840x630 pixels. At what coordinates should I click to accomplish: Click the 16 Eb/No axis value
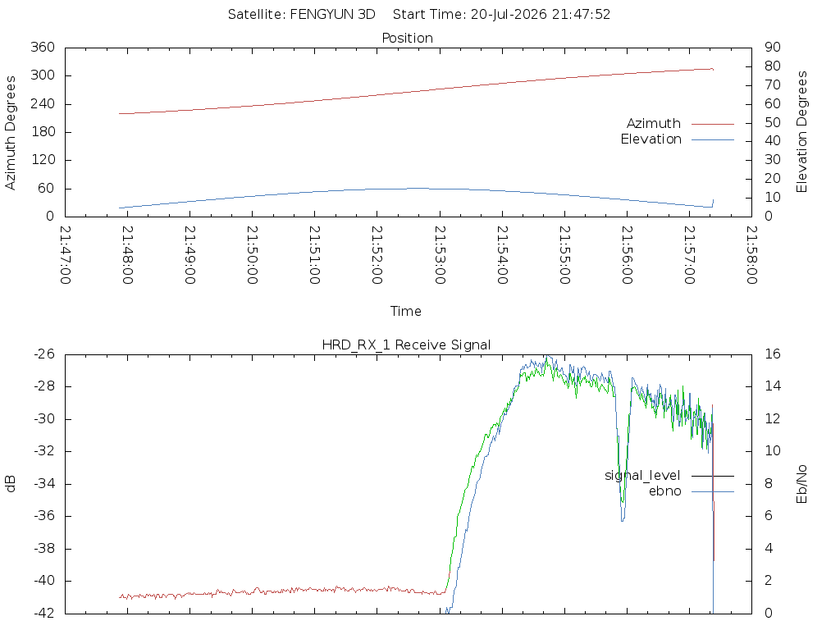coord(773,354)
